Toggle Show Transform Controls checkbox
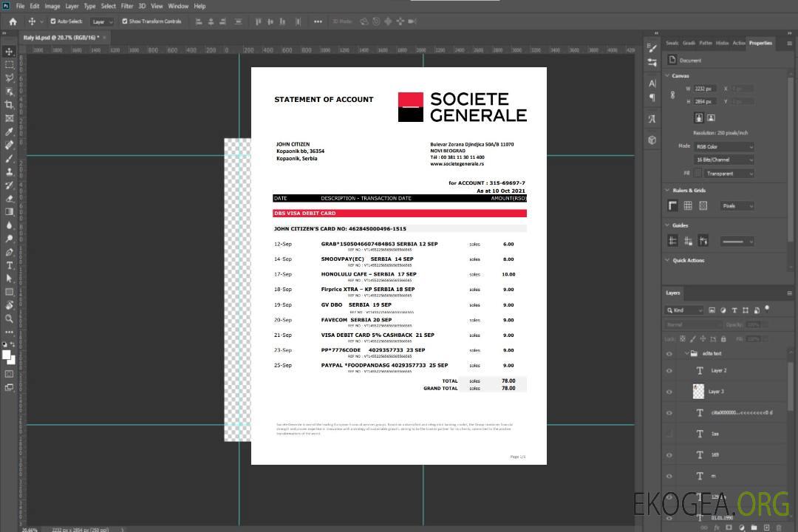 [x=125, y=21]
